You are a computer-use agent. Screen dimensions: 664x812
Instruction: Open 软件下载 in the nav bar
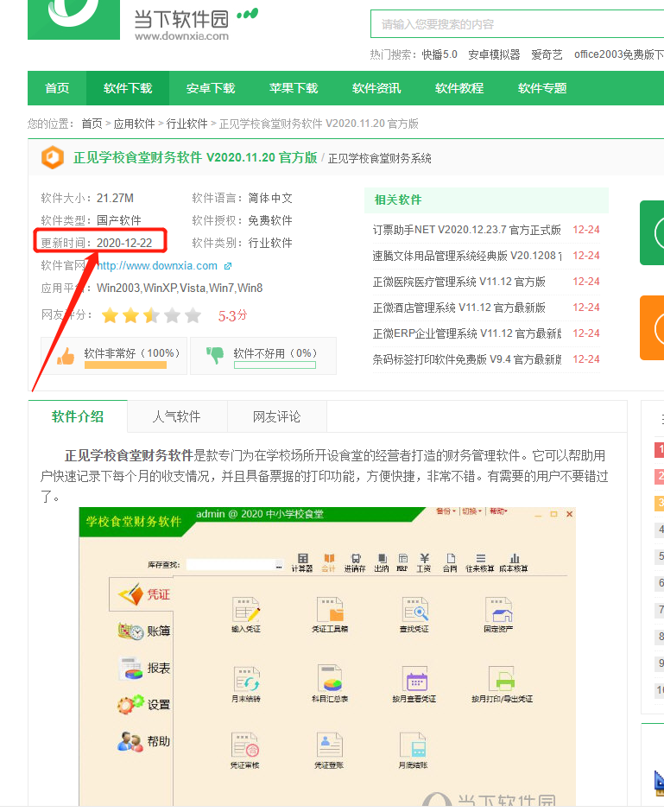(128, 88)
